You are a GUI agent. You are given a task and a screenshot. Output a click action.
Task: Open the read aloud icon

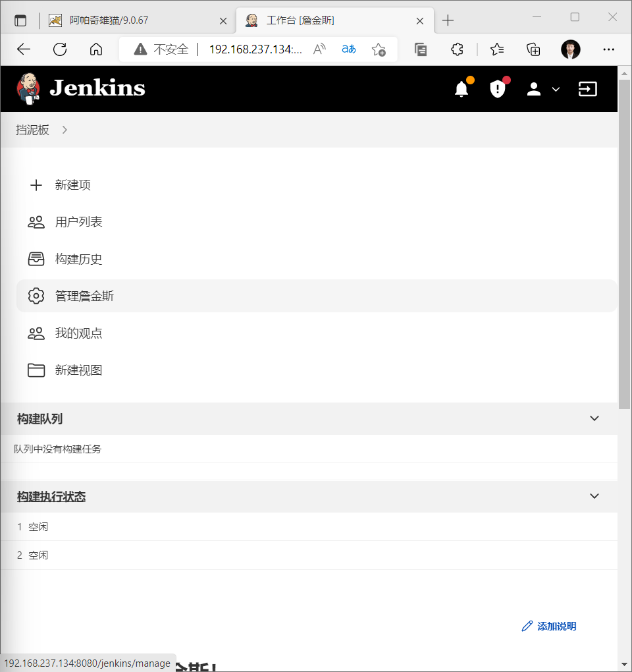319,49
